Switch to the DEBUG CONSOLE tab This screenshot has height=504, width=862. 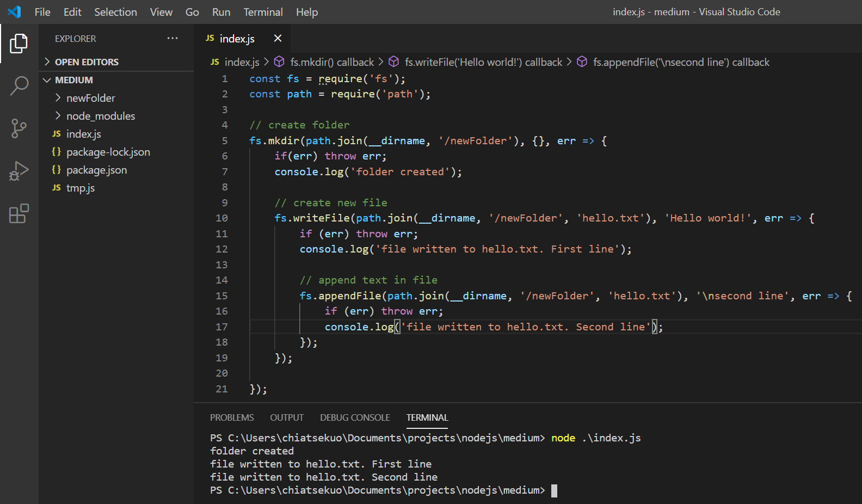[x=355, y=417]
